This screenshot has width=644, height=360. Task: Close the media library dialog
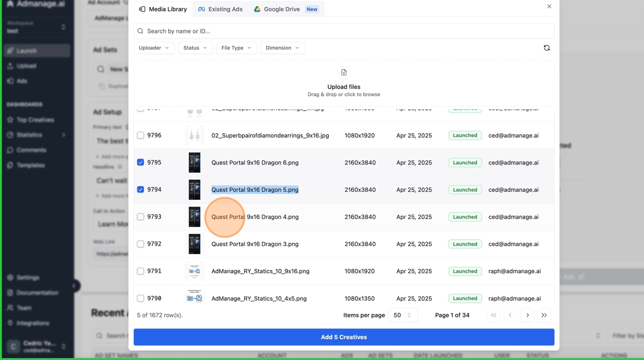coord(549,6)
